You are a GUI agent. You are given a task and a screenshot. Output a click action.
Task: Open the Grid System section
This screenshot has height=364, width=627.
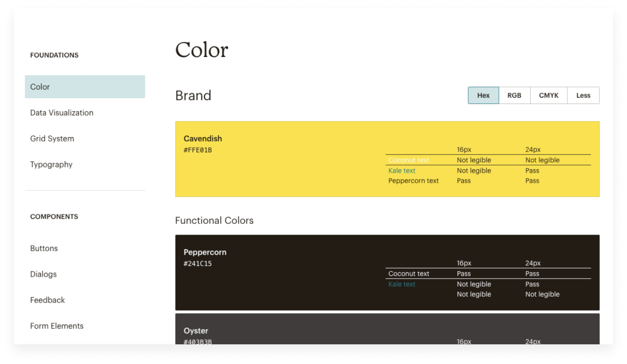click(52, 139)
